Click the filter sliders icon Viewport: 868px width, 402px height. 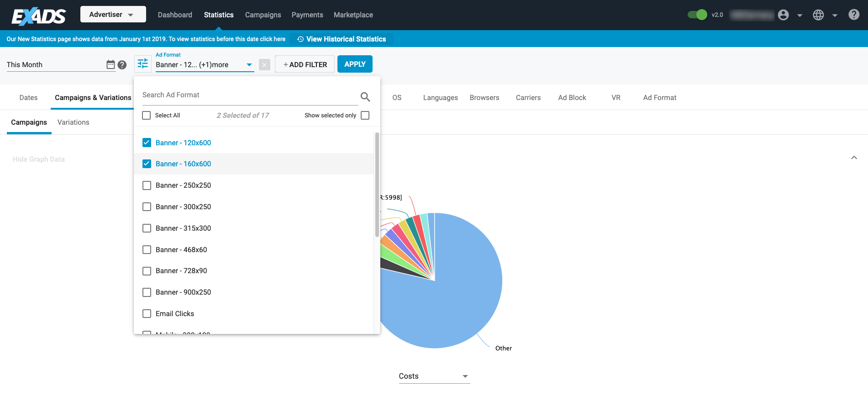(143, 64)
